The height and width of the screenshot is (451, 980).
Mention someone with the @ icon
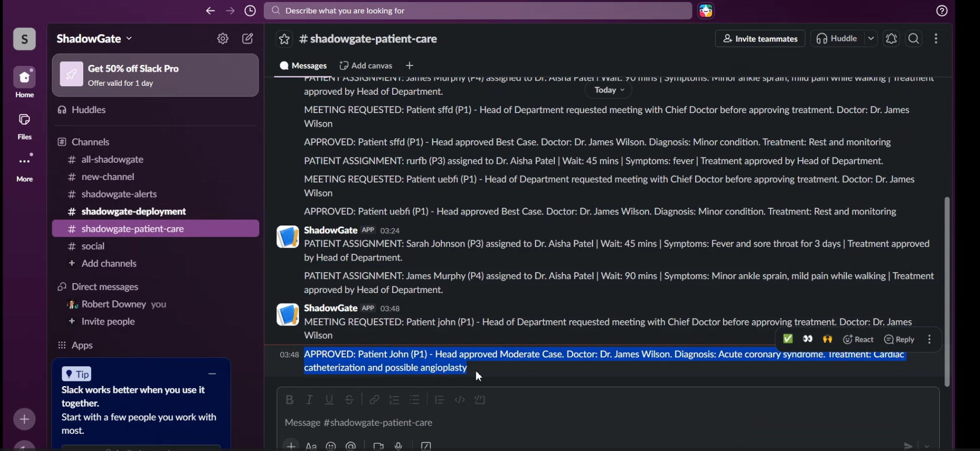(351, 446)
